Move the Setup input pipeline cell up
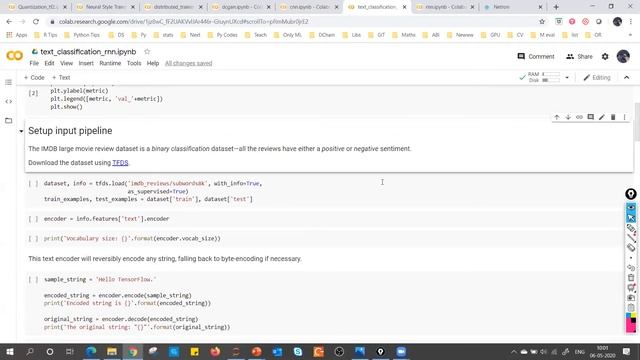Image resolution: width=640 pixels, height=360 pixels. point(557,117)
